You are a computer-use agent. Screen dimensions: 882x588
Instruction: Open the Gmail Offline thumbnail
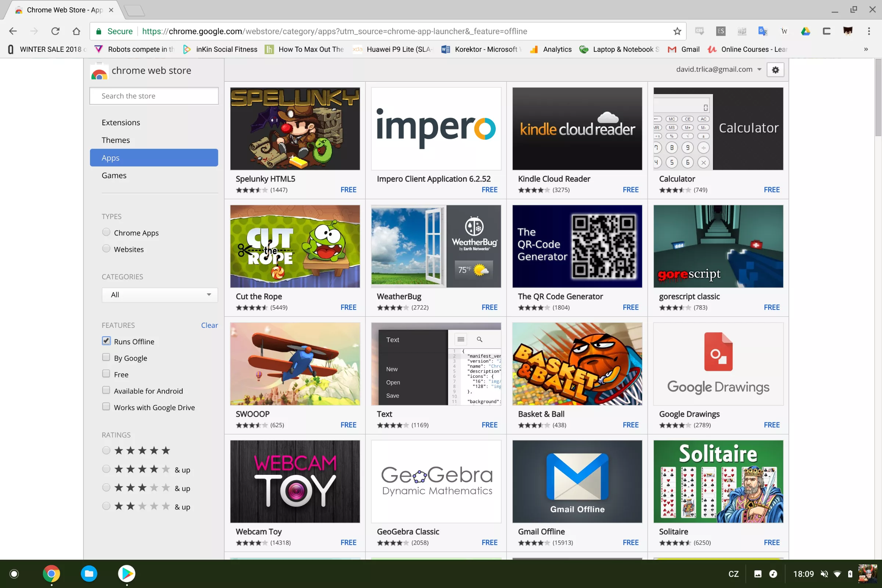pos(577,481)
